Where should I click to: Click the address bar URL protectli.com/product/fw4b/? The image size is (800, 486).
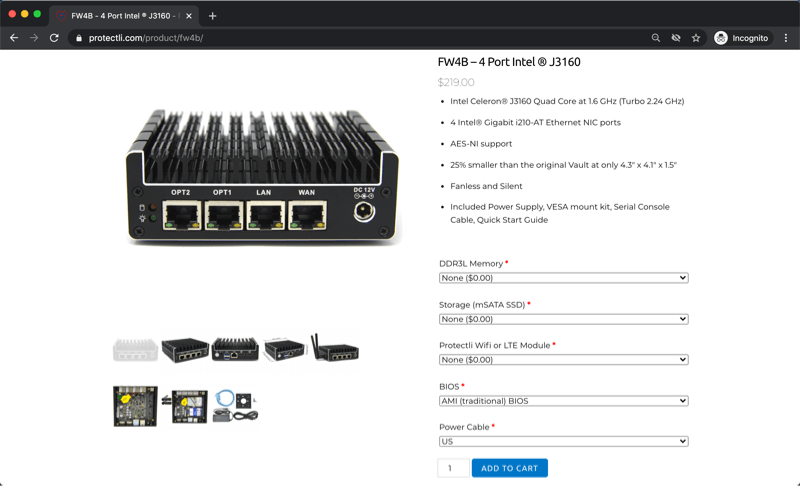pyautogui.click(x=146, y=38)
